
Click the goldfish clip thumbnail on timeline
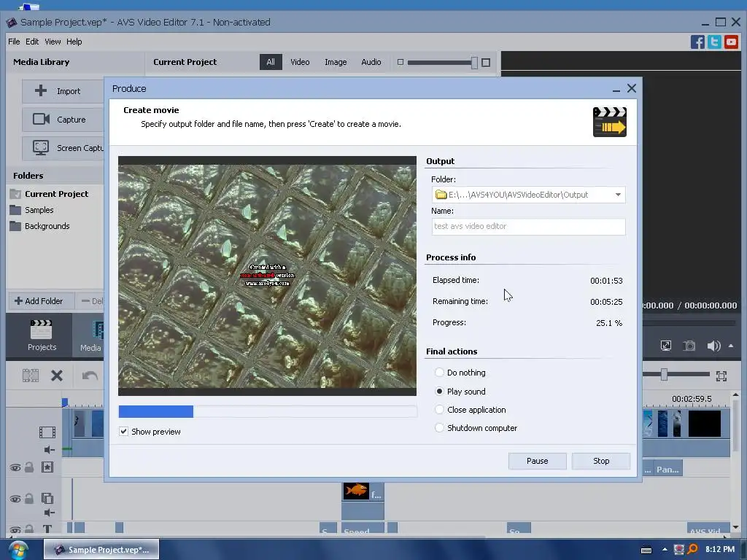click(355, 491)
